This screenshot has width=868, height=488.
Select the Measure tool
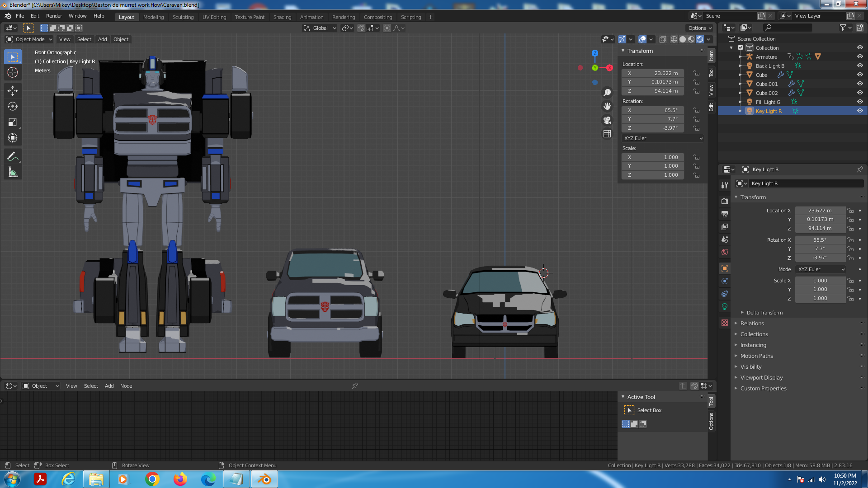coord(13,173)
